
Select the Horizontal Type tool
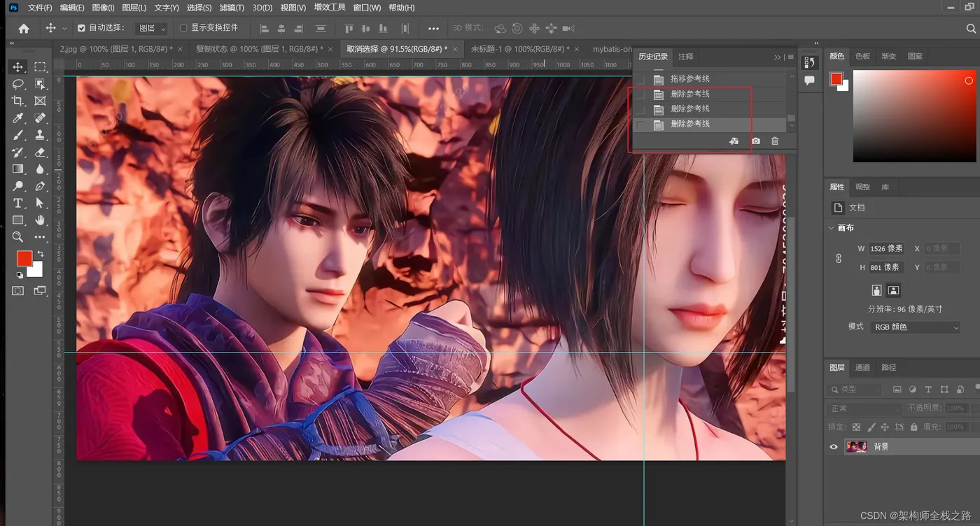point(18,203)
